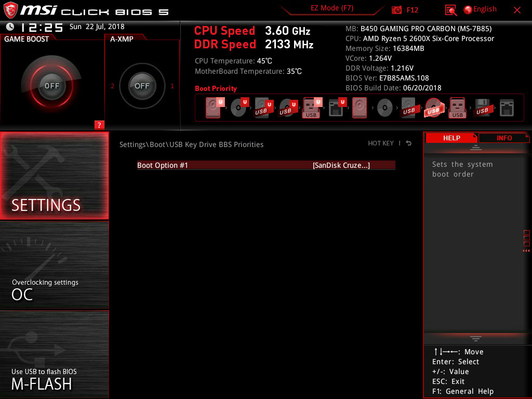The height and width of the screenshot is (399, 532).
Task: Click the VCore 1.264V line
Action: 368,58
